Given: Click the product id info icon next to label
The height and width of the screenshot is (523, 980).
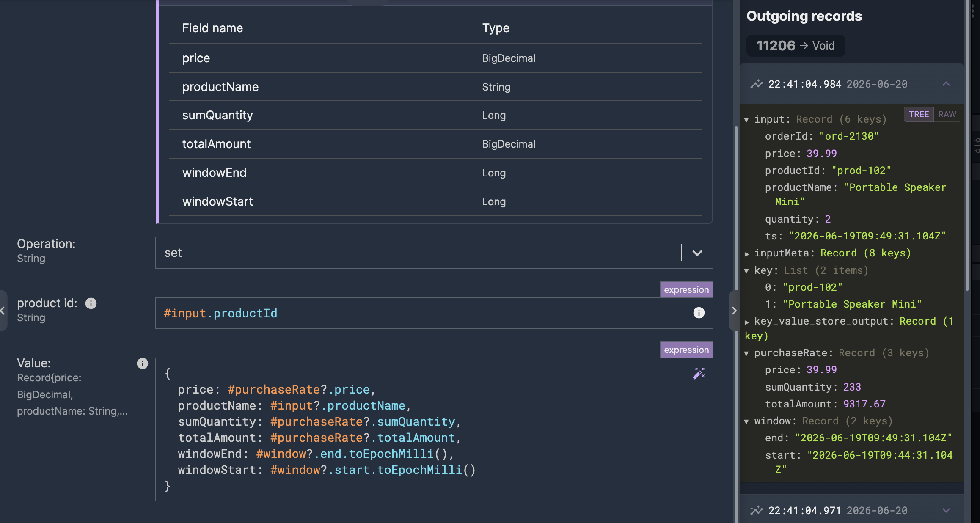Looking at the screenshot, I should (x=91, y=303).
